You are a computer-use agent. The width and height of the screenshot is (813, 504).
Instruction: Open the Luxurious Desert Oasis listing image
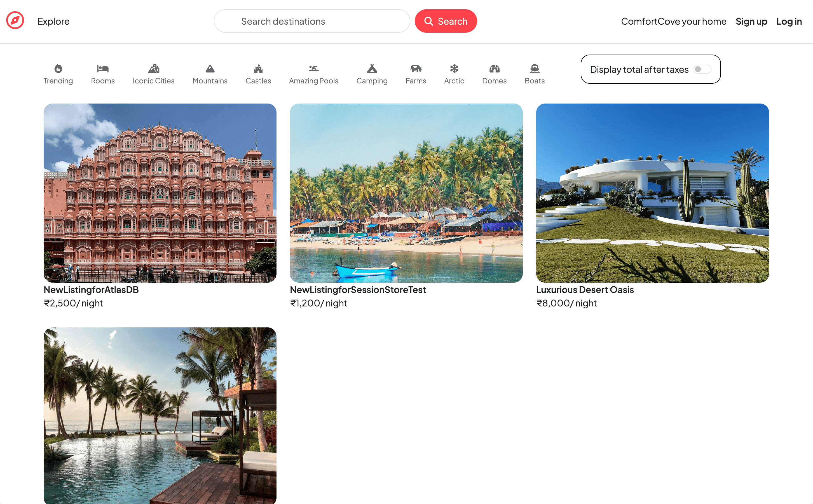coord(652,193)
